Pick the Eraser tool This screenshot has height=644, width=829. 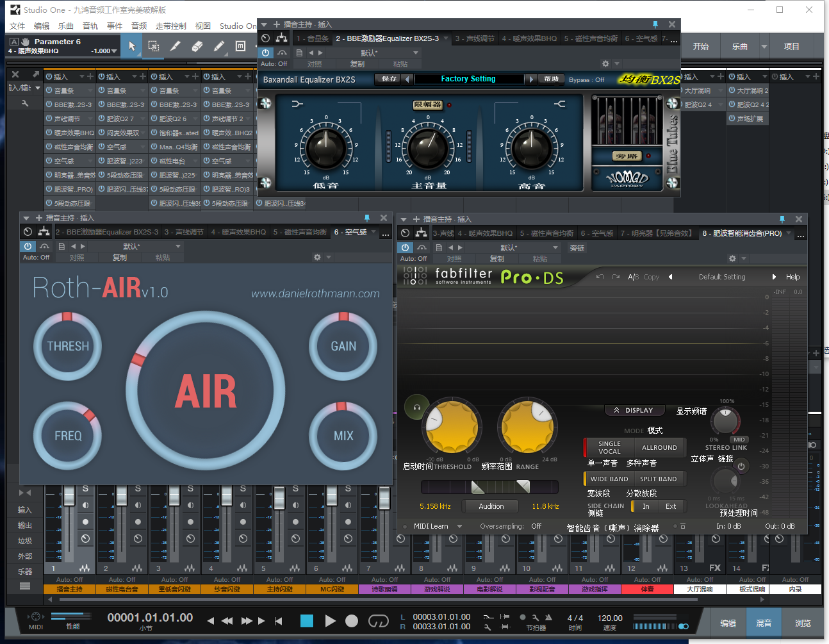[x=197, y=46]
